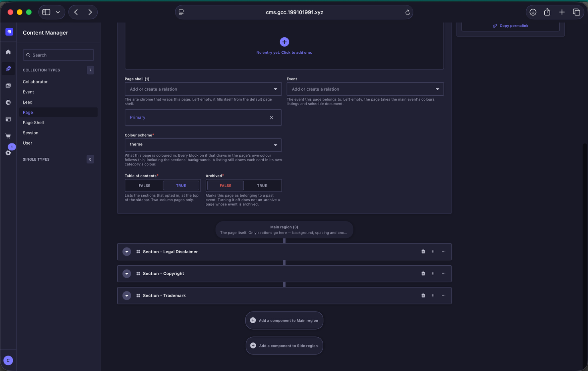Open the Marketplace cart icon

click(x=8, y=136)
